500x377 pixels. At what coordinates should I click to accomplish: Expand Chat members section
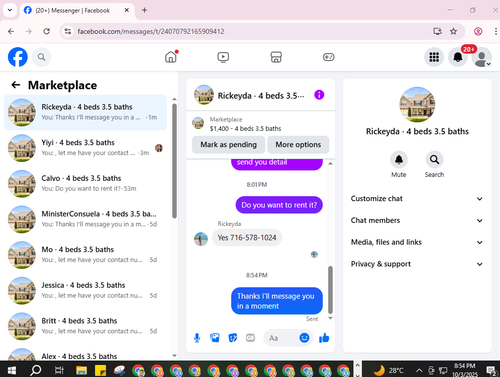point(417,220)
